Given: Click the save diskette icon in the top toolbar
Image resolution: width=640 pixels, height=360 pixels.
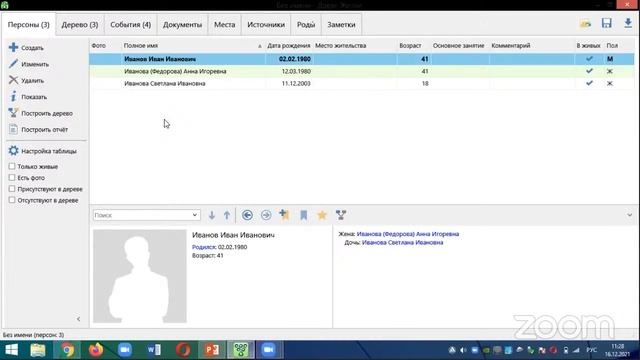Looking at the screenshot, I should pos(607,23).
